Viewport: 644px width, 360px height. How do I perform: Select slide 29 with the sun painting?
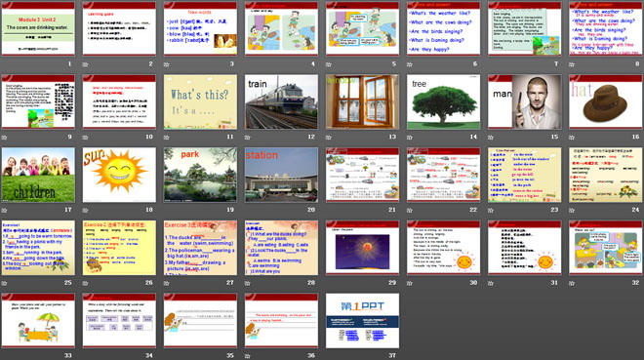pyautogui.click(x=363, y=248)
